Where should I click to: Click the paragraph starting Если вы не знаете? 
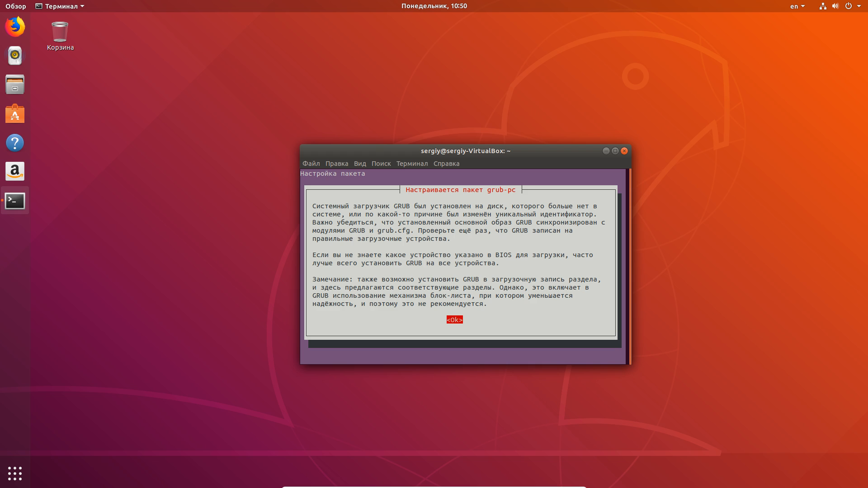point(453,259)
